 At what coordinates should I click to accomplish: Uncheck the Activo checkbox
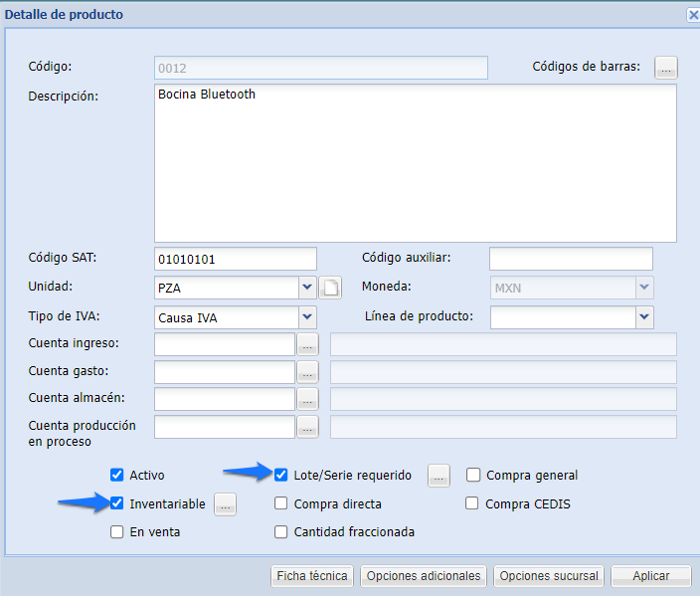pos(117,476)
